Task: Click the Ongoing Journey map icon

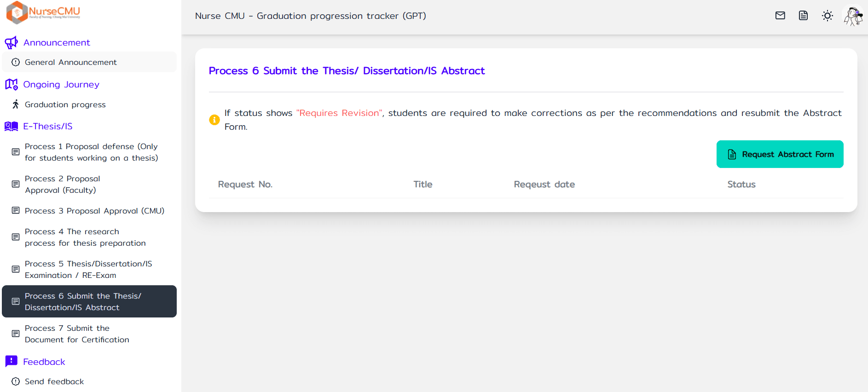Action: click(11, 85)
